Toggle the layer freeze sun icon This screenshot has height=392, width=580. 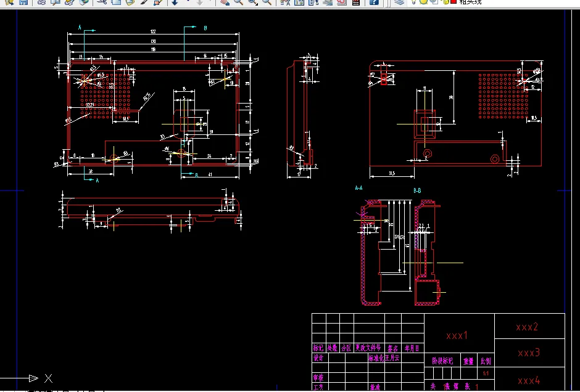(x=423, y=2)
